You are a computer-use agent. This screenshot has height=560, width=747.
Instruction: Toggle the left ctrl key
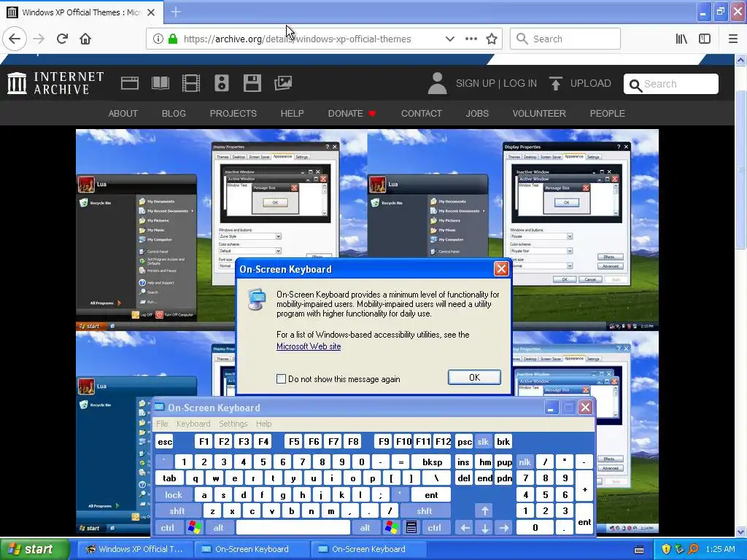point(167,527)
